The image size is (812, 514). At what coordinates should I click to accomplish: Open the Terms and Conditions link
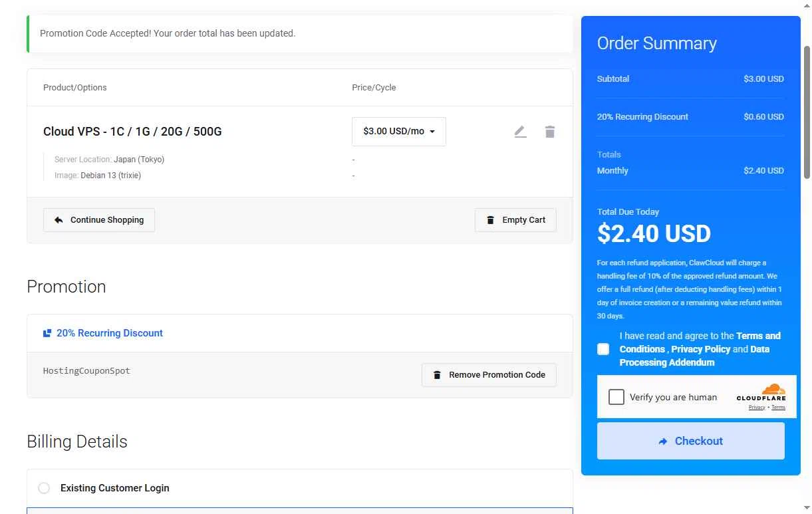(758, 336)
